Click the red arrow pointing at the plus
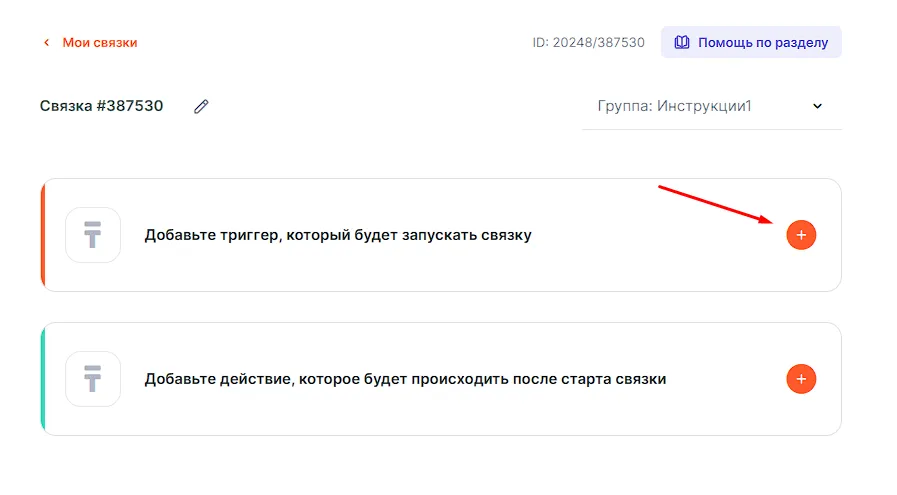The width and height of the screenshot is (897, 495). (715, 203)
